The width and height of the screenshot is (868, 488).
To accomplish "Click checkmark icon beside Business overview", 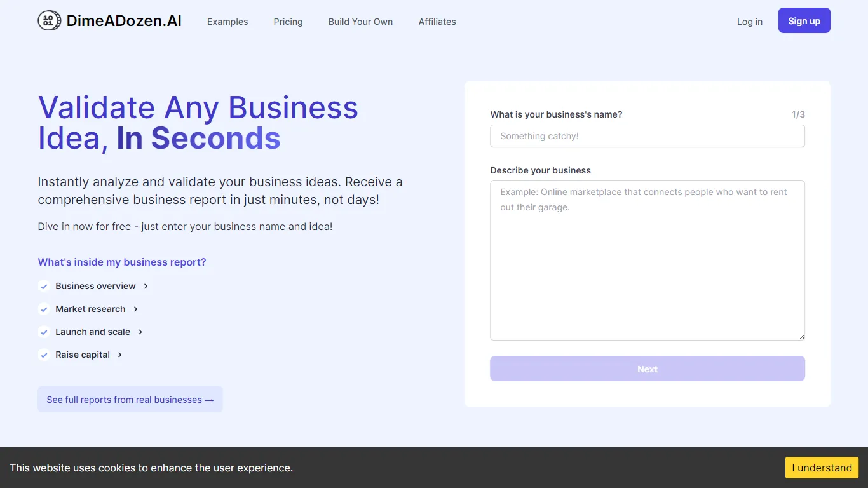I will (44, 287).
